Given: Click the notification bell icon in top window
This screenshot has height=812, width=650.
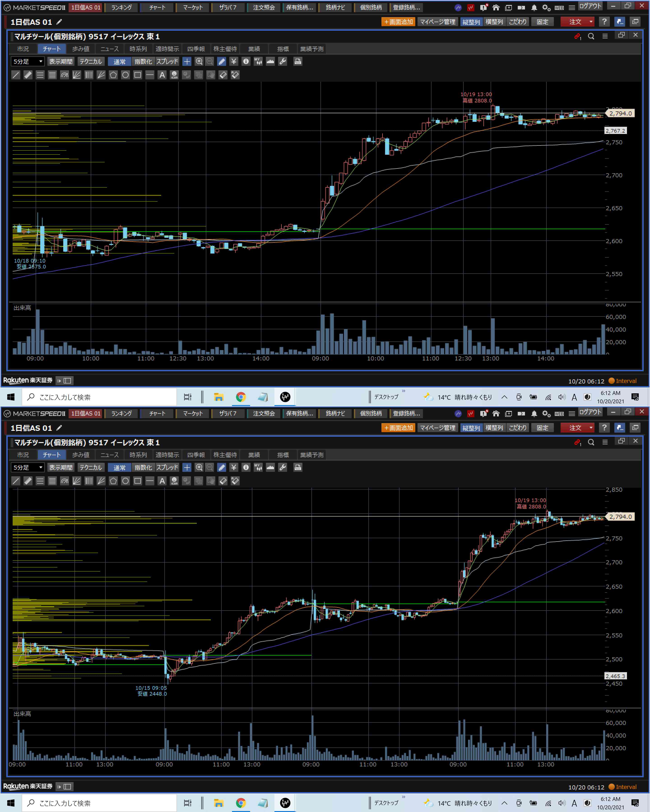Looking at the screenshot, I should 534,7.
